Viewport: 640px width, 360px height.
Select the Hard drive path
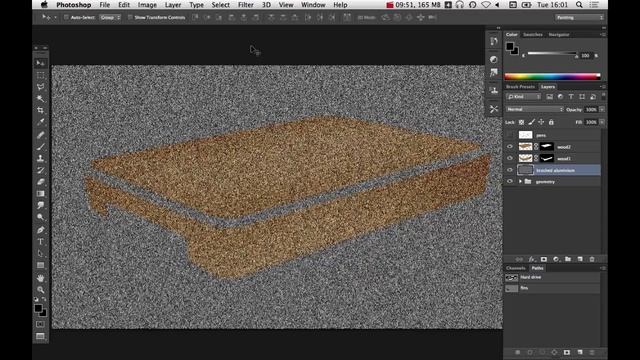552,278
